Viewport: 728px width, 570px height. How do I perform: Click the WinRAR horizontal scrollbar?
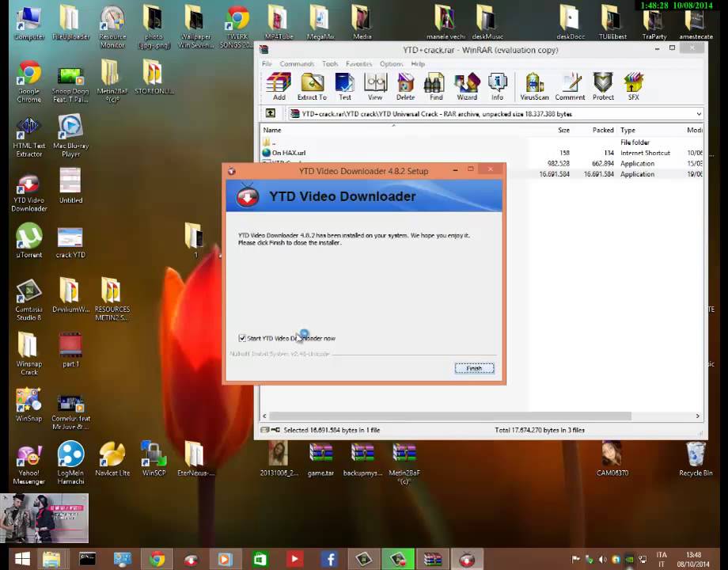point(450,416)
